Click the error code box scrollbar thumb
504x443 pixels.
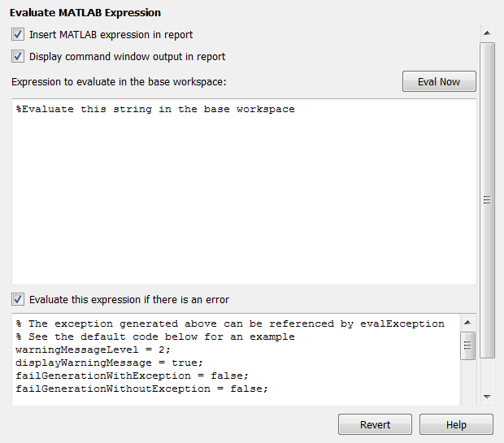(467, 345)
